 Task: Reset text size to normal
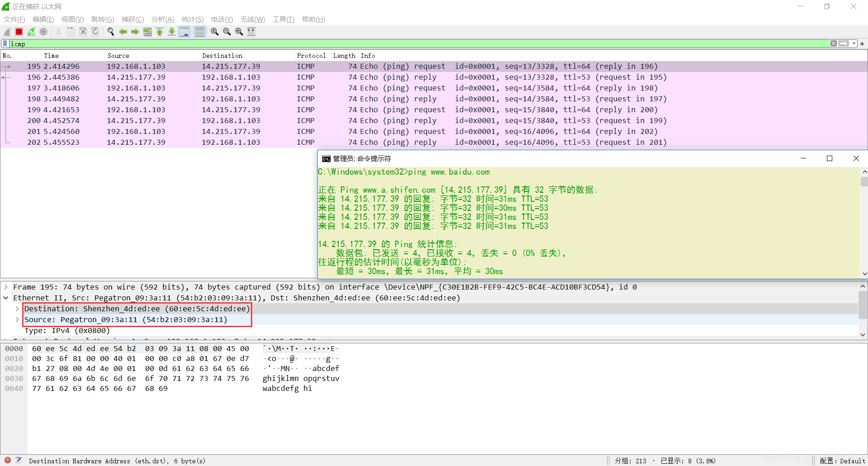(239, 32)
